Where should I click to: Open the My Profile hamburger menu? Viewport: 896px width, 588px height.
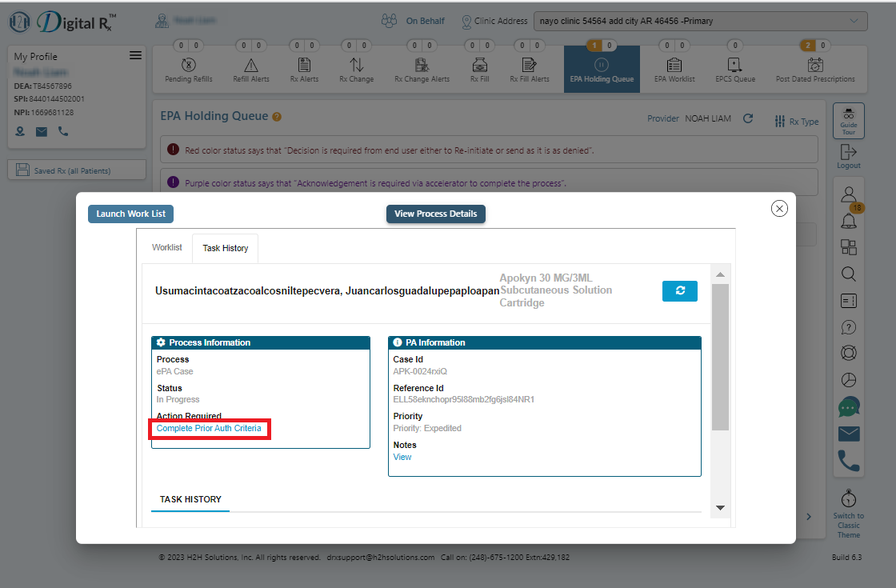[x=135, y=55]
